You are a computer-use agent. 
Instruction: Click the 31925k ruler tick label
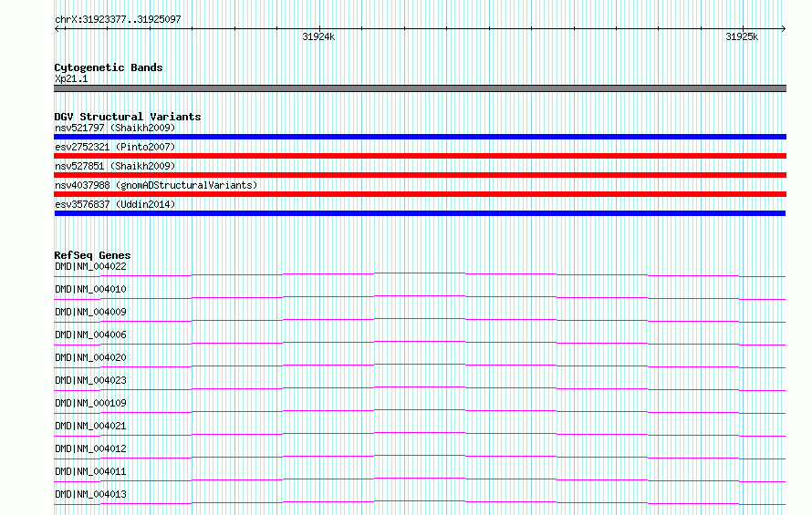742,36
